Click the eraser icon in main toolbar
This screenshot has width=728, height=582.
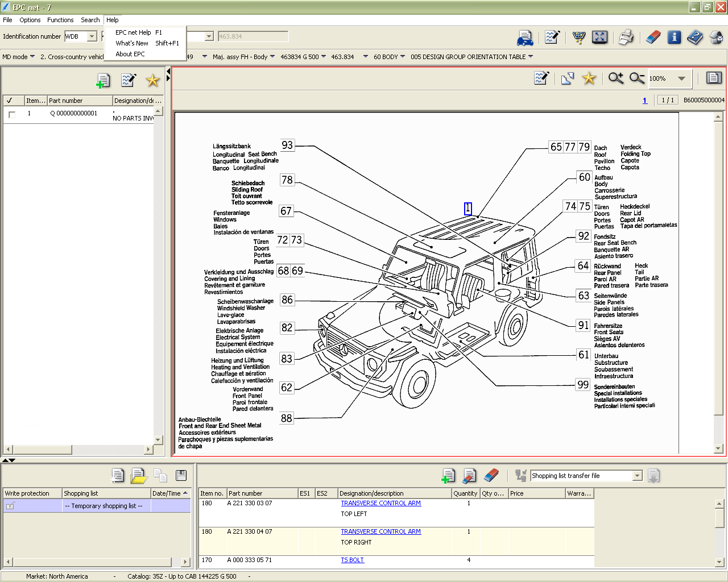click(x=653, y=38)
